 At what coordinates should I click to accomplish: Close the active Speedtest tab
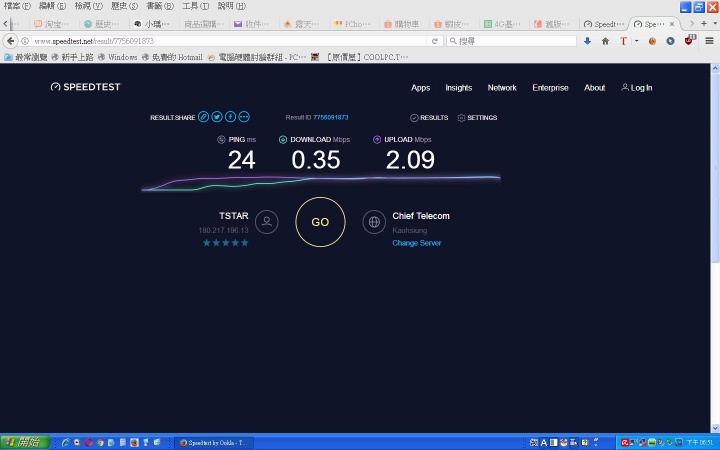[x=672, y=24]
